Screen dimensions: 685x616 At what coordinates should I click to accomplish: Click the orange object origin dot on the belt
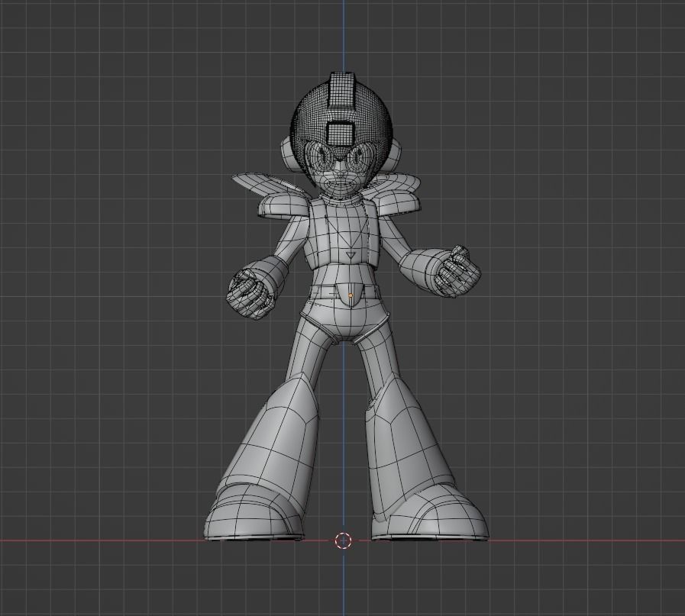[x=351, y=295]
